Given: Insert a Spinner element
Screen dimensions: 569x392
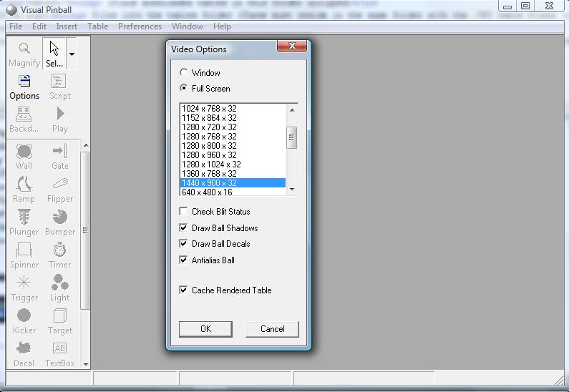Looking at the screenshot, I should (24, 255).
